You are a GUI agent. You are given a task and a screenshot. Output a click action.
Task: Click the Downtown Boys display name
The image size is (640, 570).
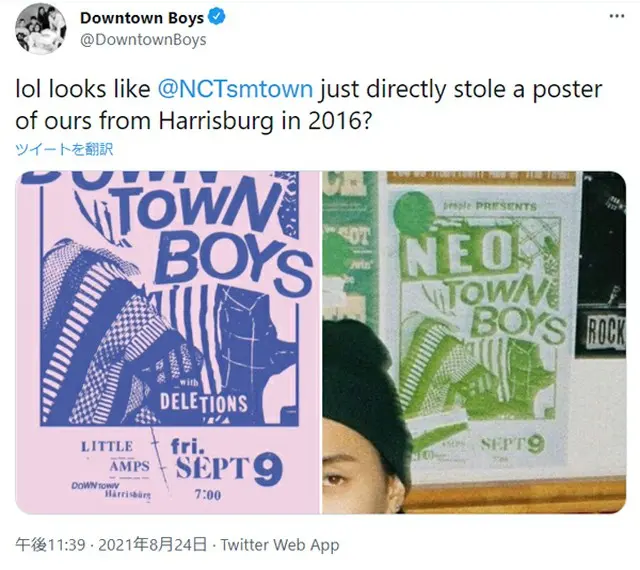pyautogui.click(x=142, y=18)
